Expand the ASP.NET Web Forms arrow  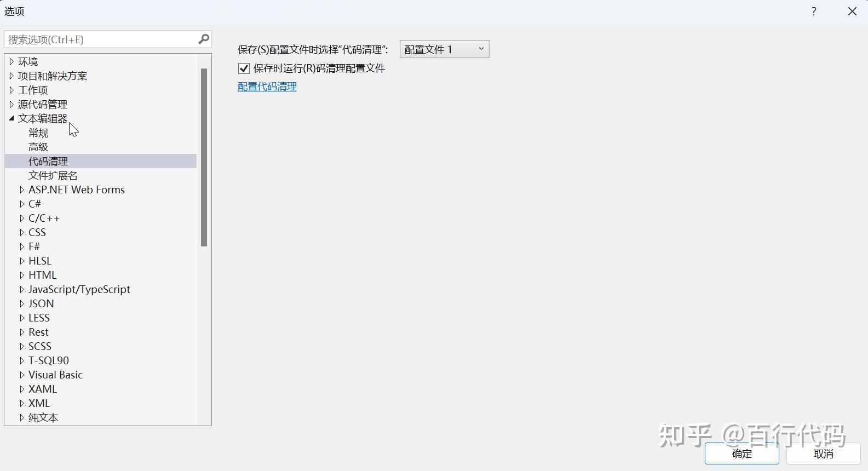22,189
